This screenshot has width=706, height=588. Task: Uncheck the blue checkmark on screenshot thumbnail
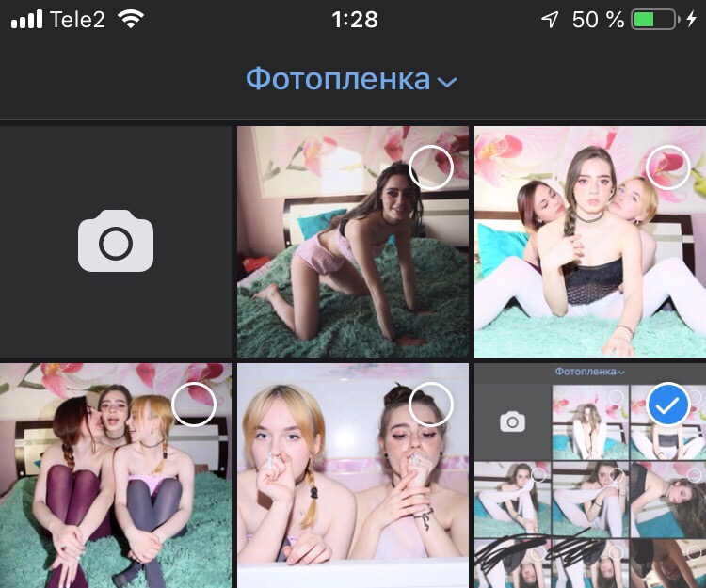[x=668, y=405]
